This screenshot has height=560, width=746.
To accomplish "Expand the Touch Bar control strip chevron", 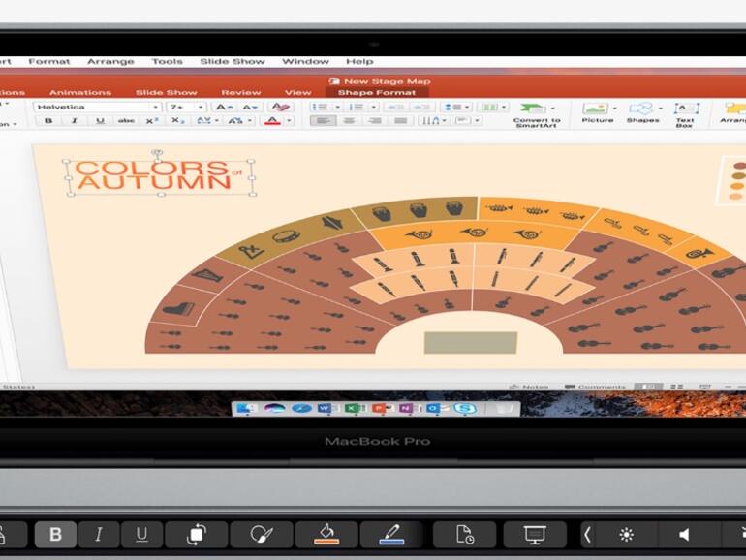I will [x=587, y=535].
